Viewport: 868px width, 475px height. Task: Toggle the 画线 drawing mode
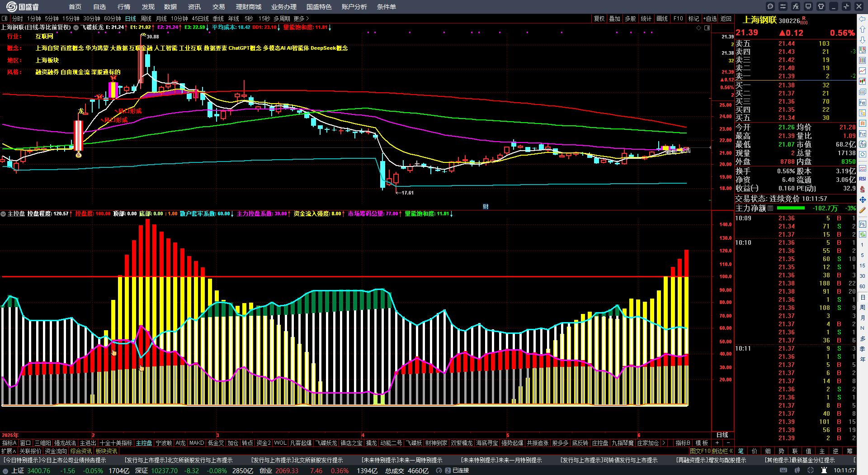(x=662, y=19)
